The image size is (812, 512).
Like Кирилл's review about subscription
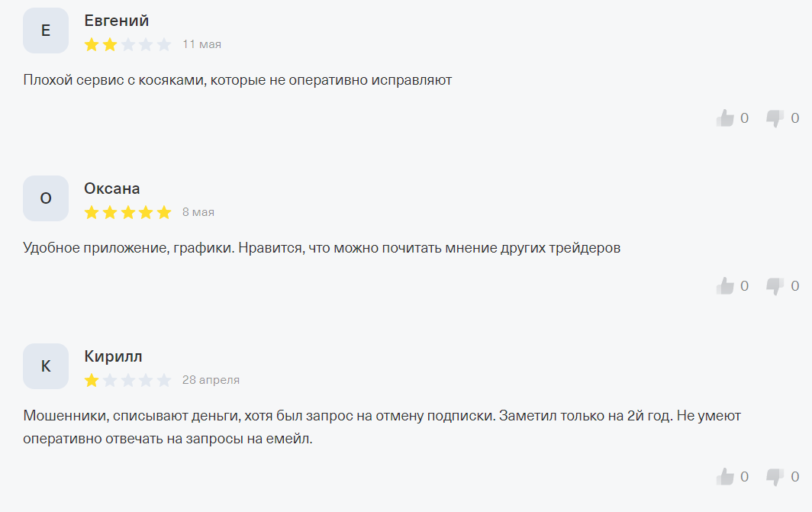[725, 477]
